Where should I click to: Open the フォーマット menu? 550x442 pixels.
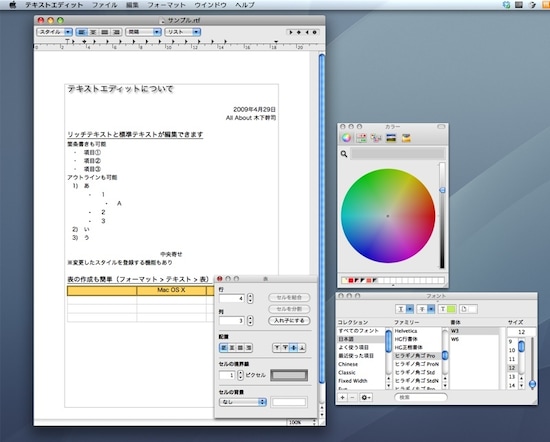tap(166, 5)
